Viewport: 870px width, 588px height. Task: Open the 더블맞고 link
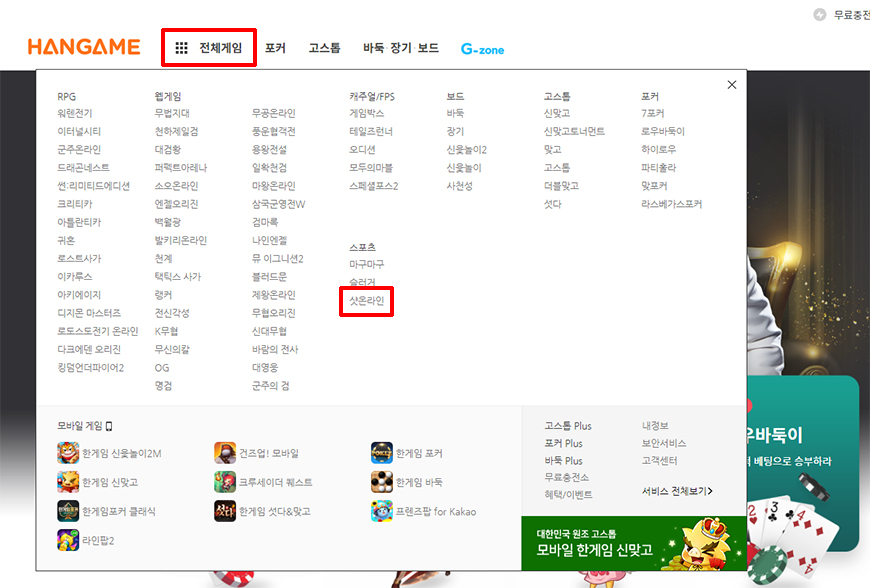pos(562,186)
